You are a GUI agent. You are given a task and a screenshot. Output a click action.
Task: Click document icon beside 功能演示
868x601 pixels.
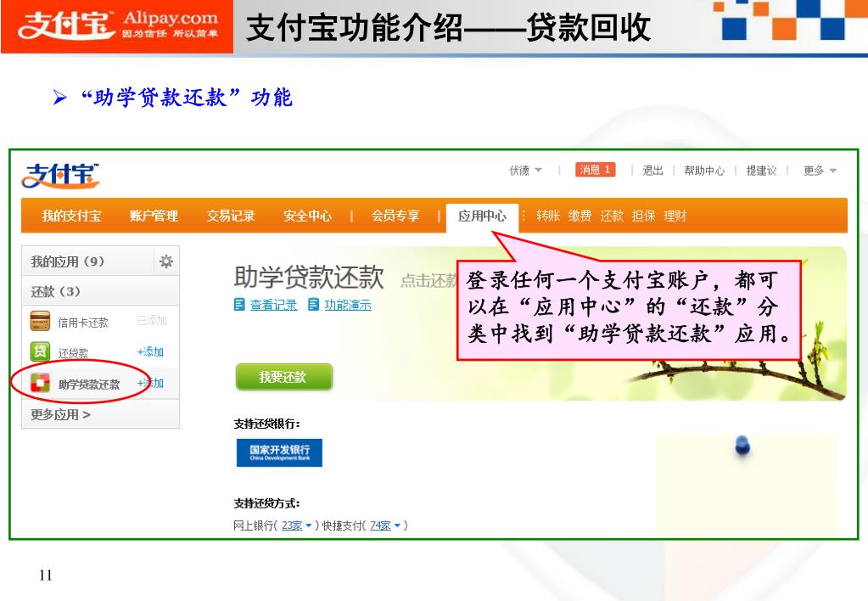(313, 304)
